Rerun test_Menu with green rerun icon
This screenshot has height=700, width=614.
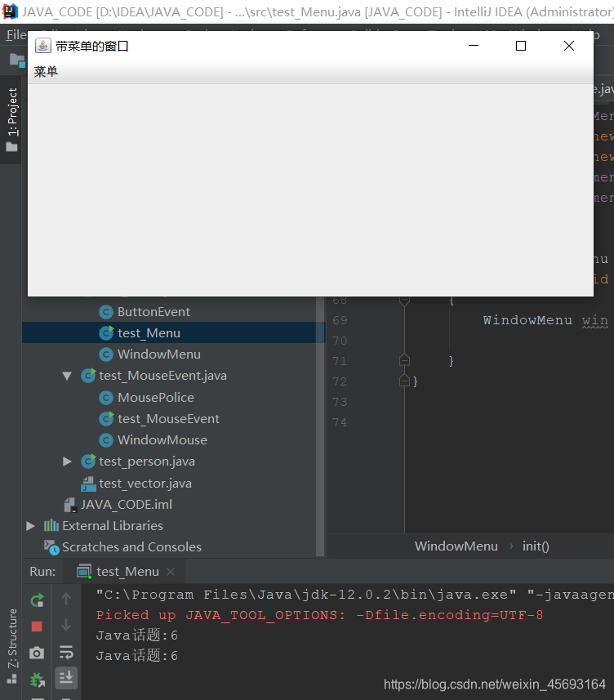tap(38, 600)
